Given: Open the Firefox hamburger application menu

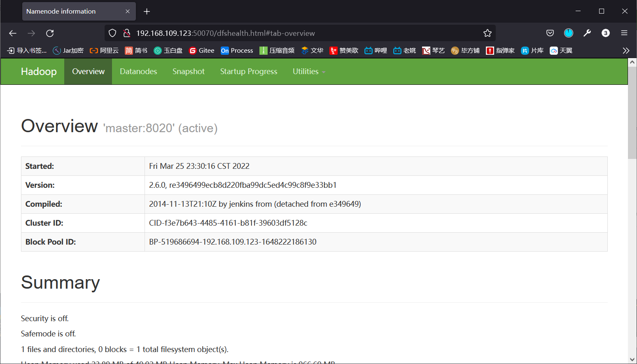Looking at the screenshot, I should click(624, 33).
